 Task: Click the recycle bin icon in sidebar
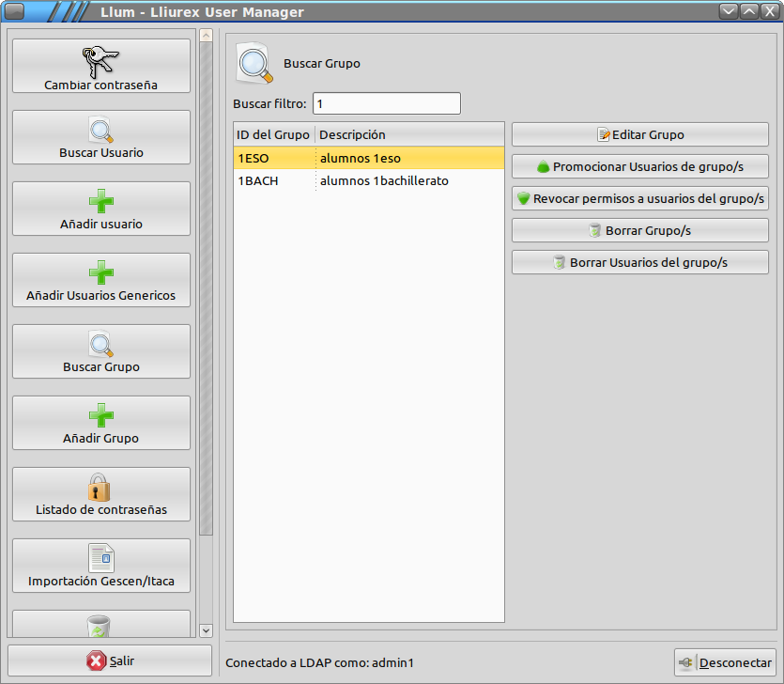click(x=99, y=625)
